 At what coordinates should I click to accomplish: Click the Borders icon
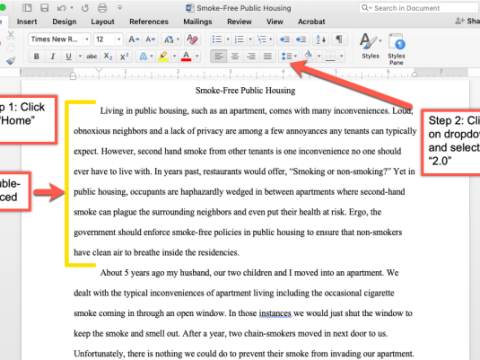point(330,56)
